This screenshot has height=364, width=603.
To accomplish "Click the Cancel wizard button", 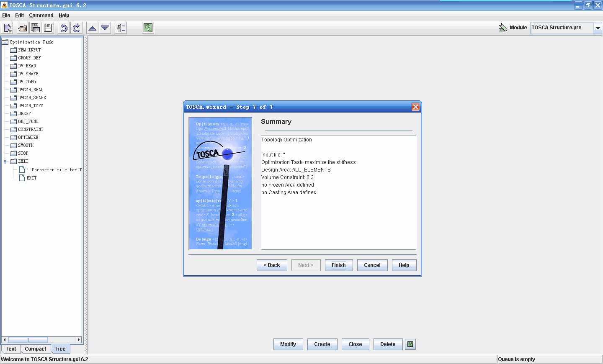I will point(372,265).
